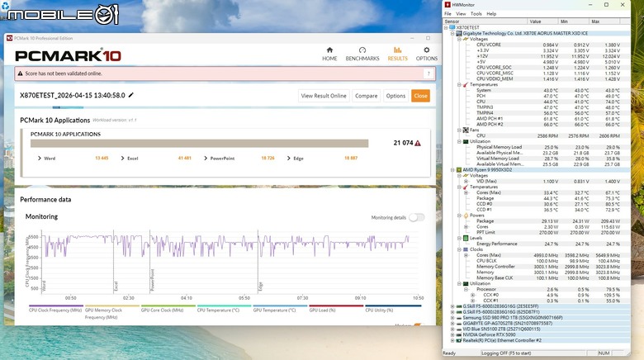Click the Utilization icon under the Ryzen CPU
The image size is (644, 360).
click(466, 283)
